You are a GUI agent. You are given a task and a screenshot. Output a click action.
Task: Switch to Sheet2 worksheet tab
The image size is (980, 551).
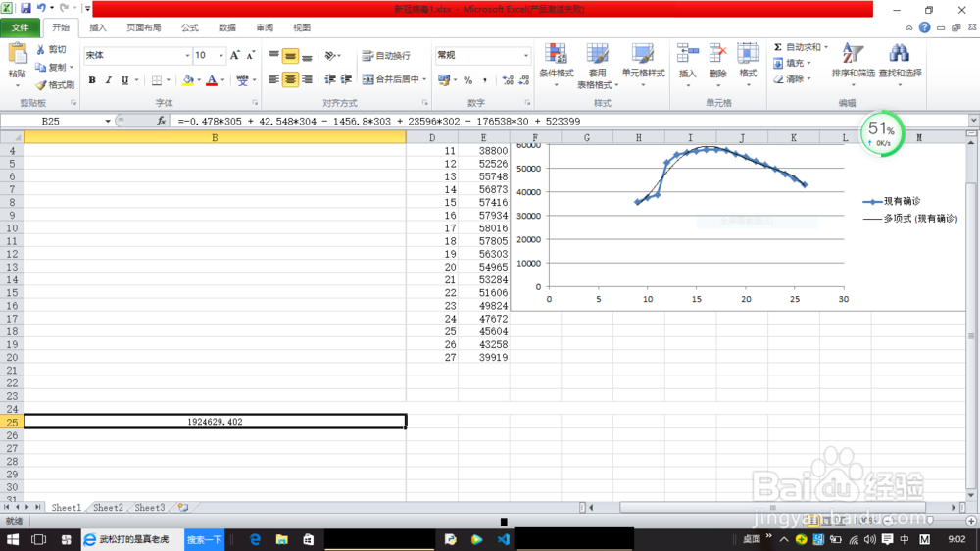[108, 507]
